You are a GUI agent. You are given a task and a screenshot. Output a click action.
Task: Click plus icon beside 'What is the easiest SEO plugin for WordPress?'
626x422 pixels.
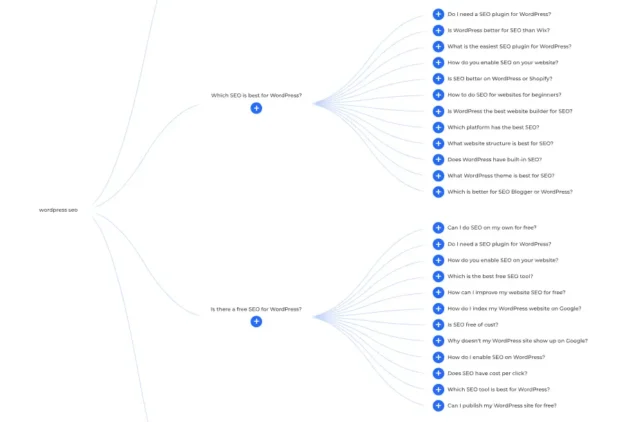pyautogui.click(x=438, y=46)
